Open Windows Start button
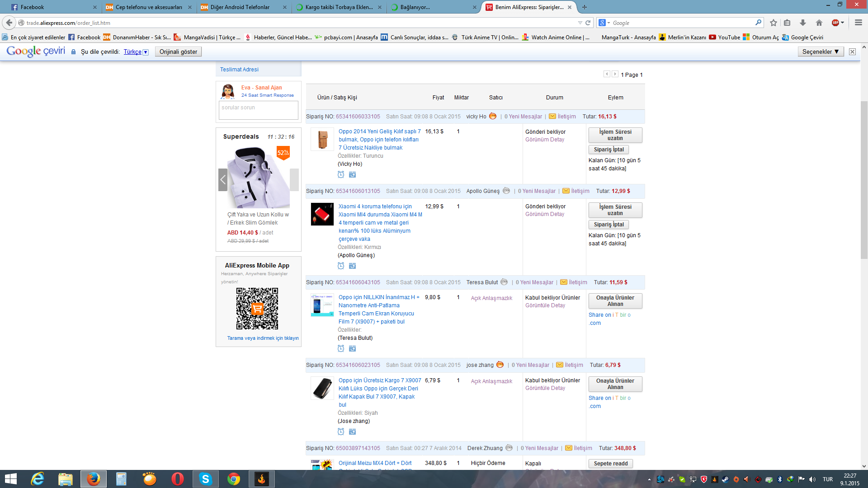 pyautogui.click(x=10, y=479)
